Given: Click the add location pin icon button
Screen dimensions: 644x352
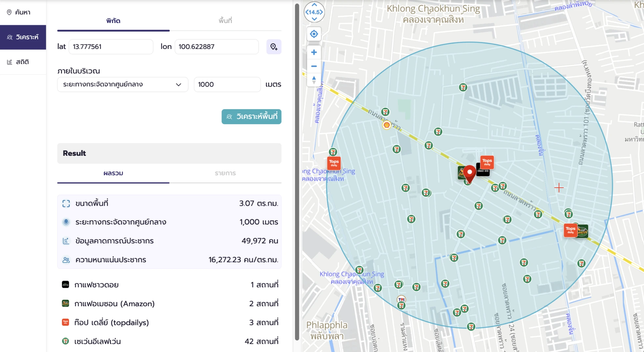Looking at the screenshot, I should [274, 47].
